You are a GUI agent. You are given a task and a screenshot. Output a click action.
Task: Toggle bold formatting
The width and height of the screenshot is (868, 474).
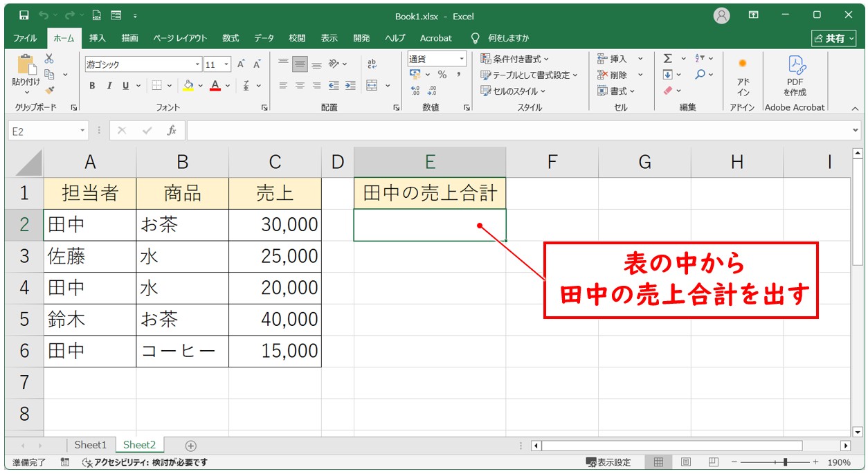coord(92,86)
